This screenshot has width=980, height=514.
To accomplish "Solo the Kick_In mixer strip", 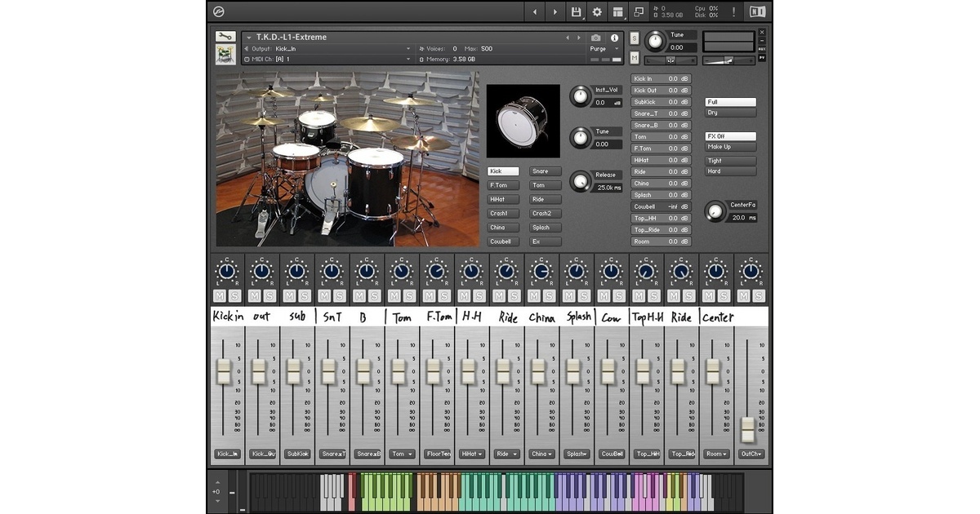I will click(x=234, y=295).
